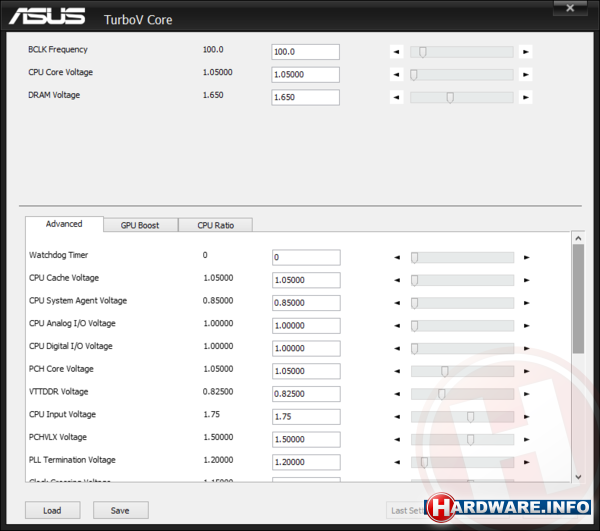Screen dimensions: 600x531
Task: Click the Save button
Action: pyautogui.click(x=120, y=510)
